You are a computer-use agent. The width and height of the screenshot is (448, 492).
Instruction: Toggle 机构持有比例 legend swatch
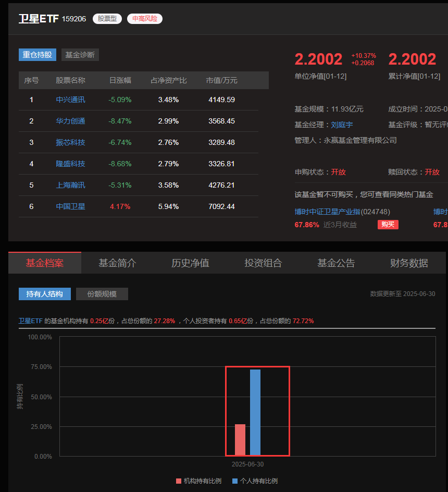click(x=179, y=481)
